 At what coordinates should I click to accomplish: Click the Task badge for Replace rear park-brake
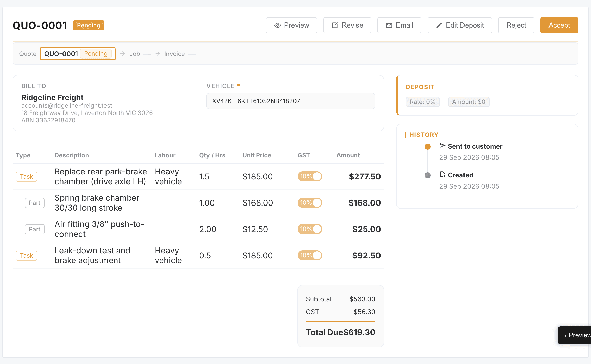coord(27,176)
